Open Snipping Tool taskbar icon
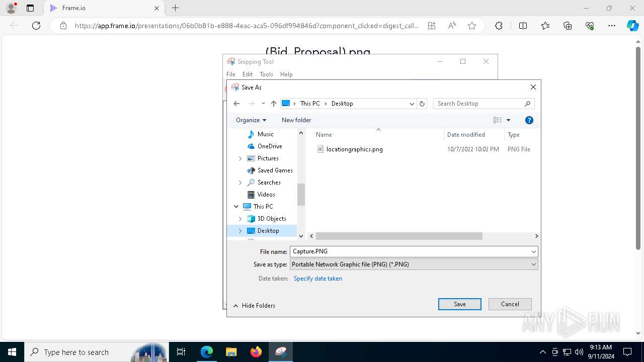This screenshot has height=362, width=644. tap(281, 352)
